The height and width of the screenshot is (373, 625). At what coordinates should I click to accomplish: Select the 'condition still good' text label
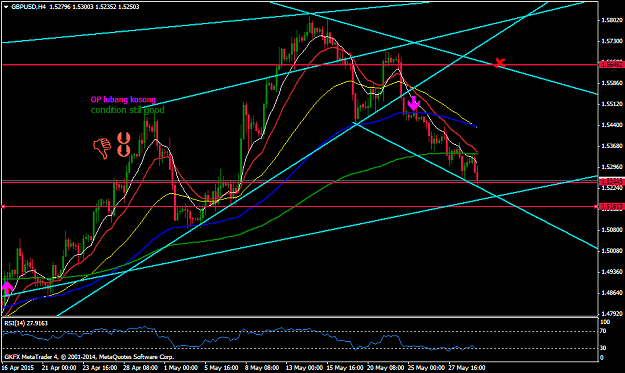128,110
